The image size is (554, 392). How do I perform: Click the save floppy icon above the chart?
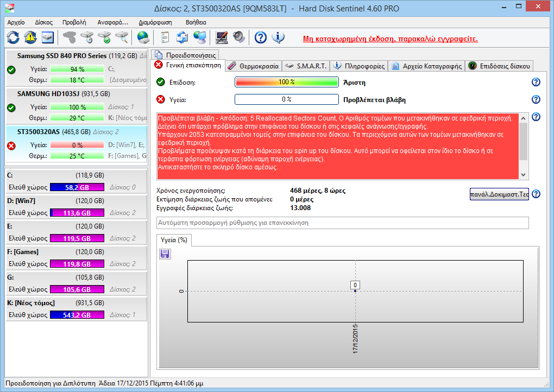(165, 254)
